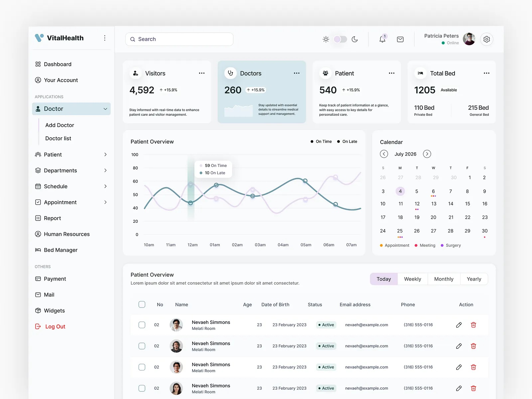Check the first patient row checkbox

tap(142, 325)
